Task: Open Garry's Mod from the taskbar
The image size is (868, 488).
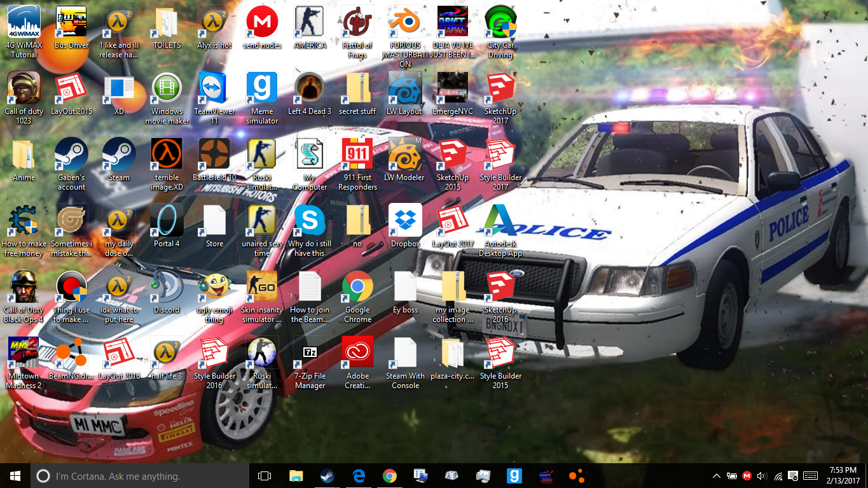Action: click(514, 476)
